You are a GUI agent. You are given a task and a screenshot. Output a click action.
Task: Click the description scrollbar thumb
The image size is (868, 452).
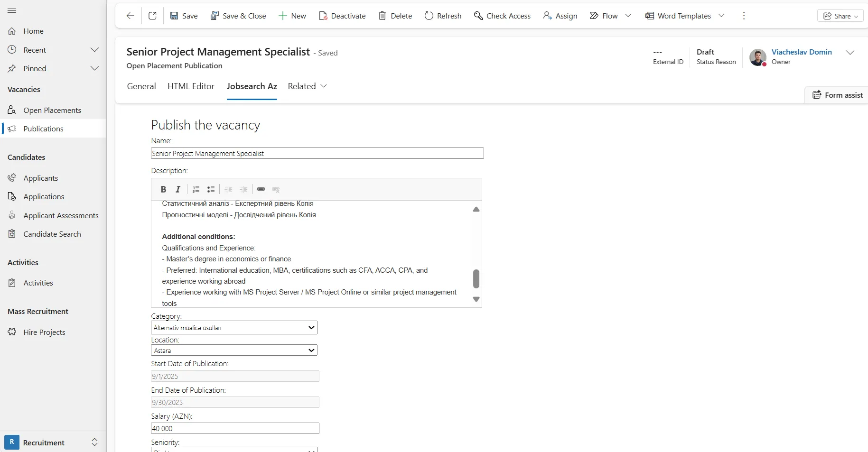[x=476, y=279]
